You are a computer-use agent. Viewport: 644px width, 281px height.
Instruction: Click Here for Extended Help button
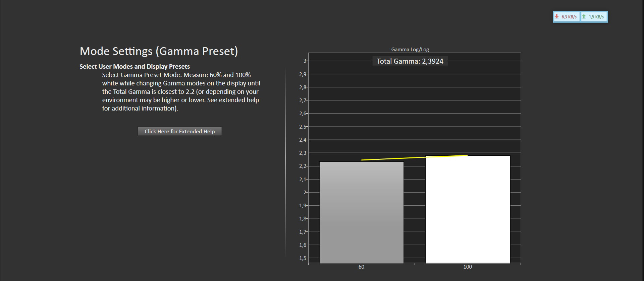pos(179,131)
